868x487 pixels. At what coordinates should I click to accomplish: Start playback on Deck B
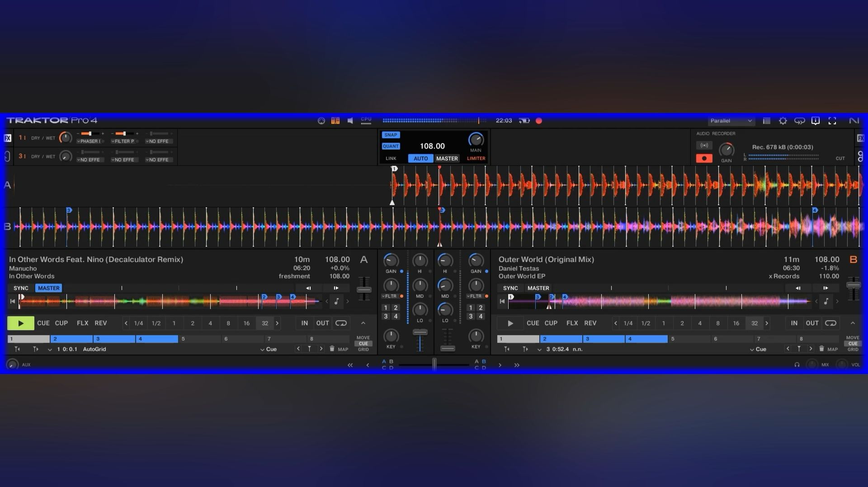510,323
